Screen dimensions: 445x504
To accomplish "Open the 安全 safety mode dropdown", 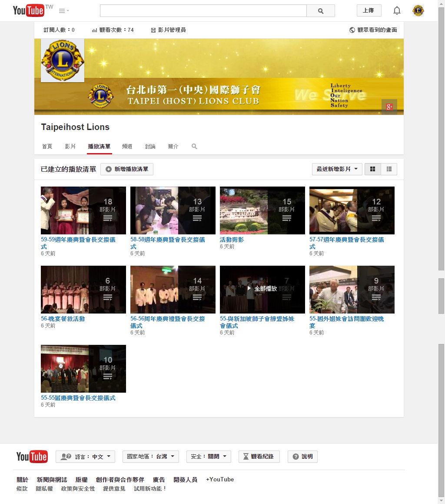I will pyautogui.click(x=209, y=457).
